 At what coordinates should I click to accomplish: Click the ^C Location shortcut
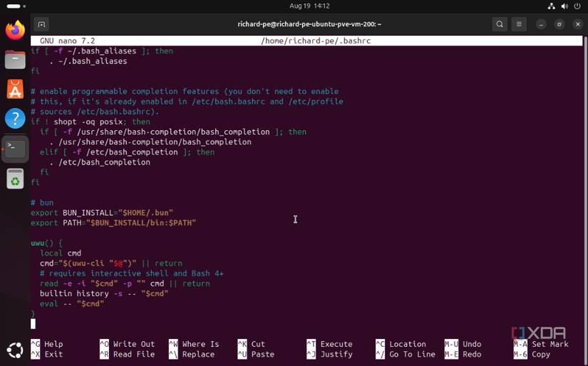click(401, 344)
